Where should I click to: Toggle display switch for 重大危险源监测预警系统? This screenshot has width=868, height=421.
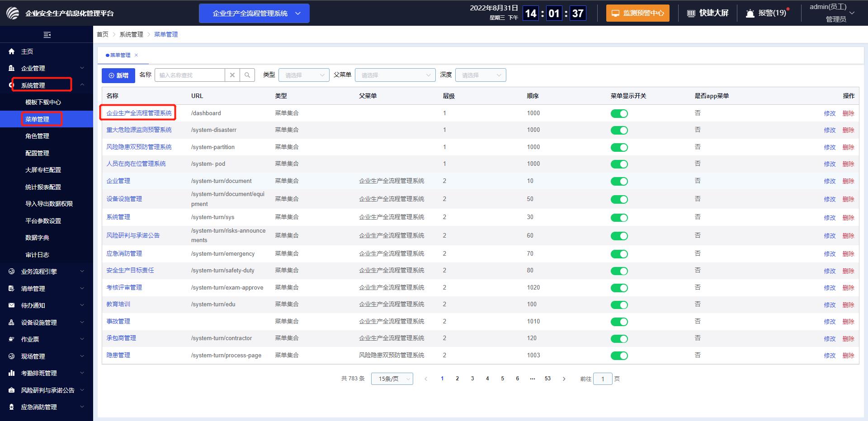619,130
